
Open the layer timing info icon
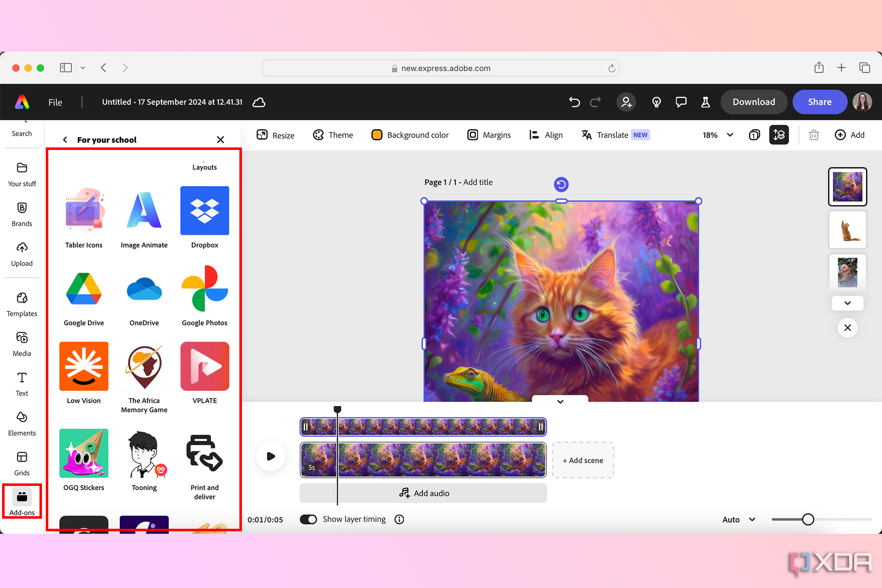coord(399,520)
